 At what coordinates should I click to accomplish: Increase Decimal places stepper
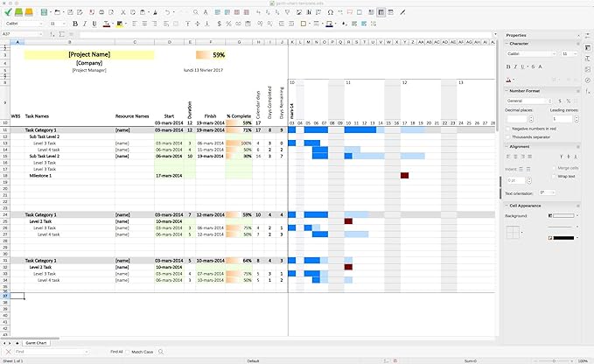click(x=531, y=117)
